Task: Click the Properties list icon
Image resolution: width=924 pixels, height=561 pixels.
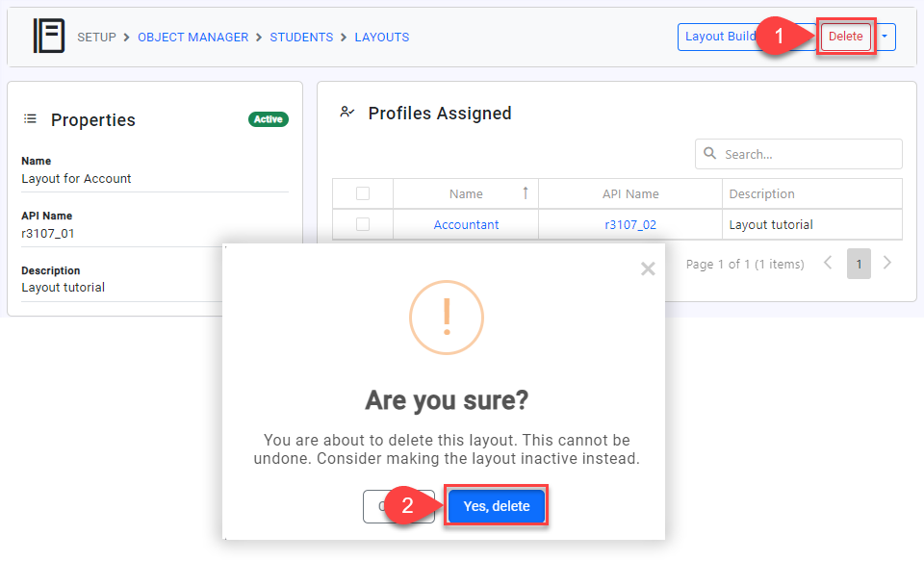Action: (x=31, y=119)
